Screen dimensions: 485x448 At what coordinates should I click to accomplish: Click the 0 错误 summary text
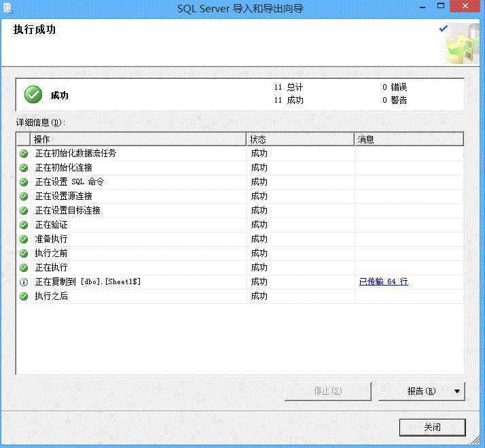point(395,87)
